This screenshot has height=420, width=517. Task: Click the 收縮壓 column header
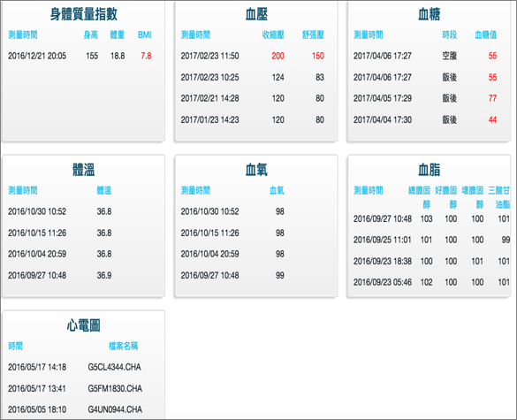273,34
